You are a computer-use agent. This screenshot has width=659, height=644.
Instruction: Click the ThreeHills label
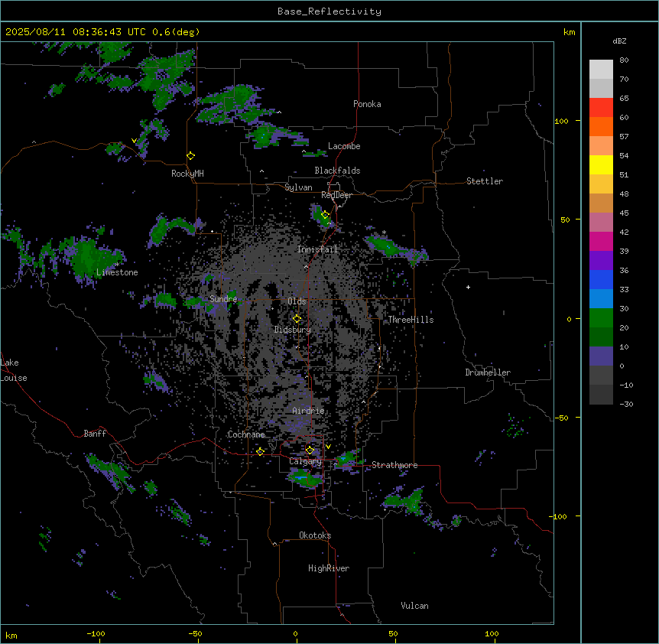411,320
